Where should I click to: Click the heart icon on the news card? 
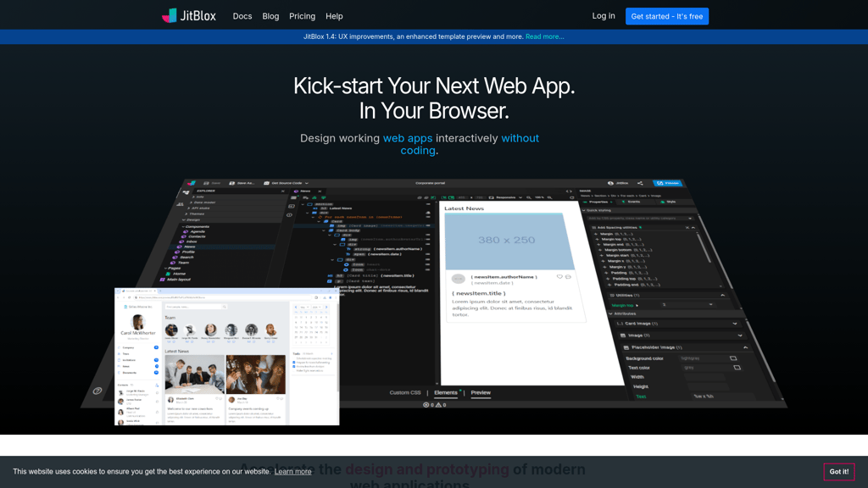559,277
